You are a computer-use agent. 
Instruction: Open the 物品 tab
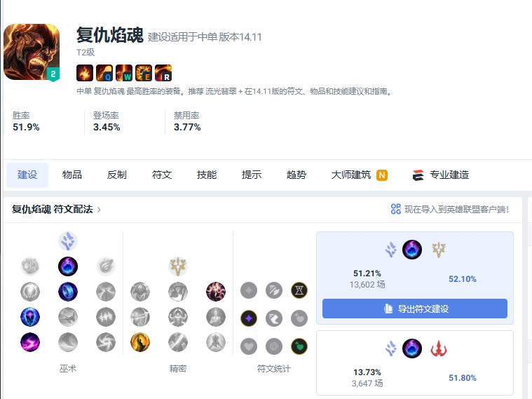[x=72, y=175]
